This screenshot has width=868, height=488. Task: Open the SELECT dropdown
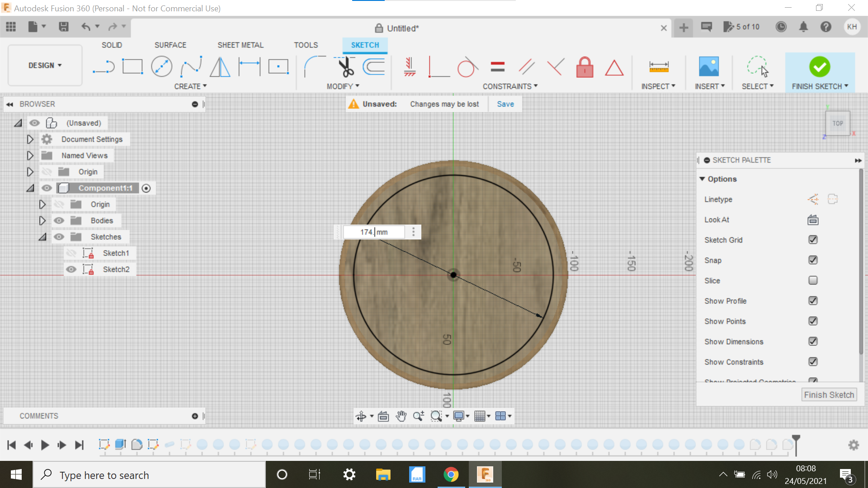758,86
